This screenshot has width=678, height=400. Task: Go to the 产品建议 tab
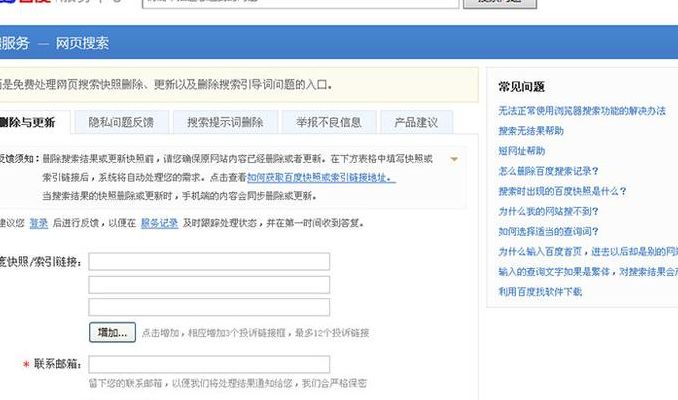tap(416, 122)
